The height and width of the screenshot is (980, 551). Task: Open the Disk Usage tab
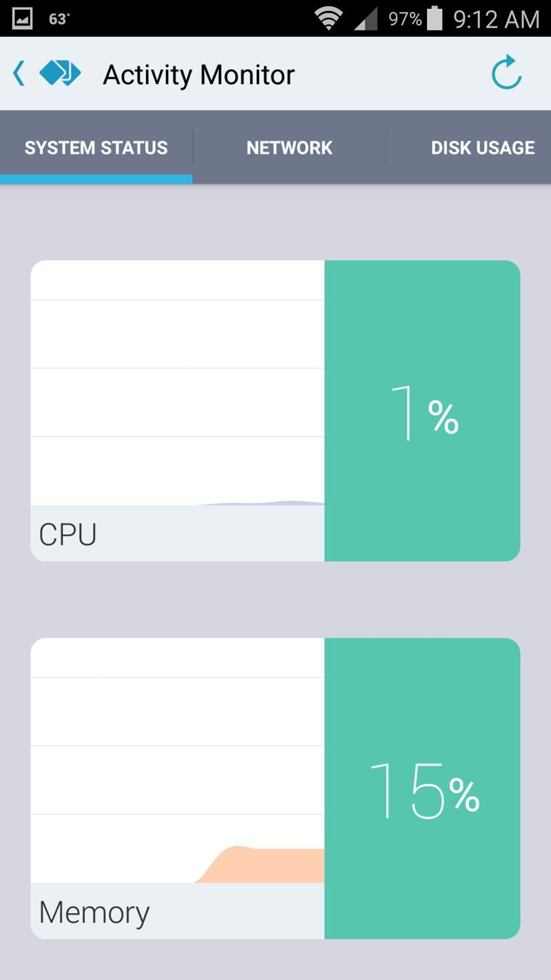pyautogui.click(x=482, y=147)
